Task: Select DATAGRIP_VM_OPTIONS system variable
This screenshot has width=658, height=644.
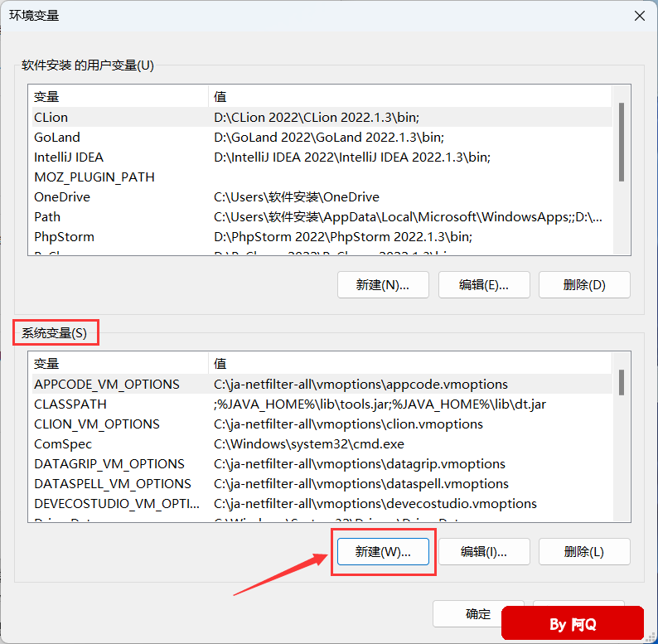Action: [322, 464]
